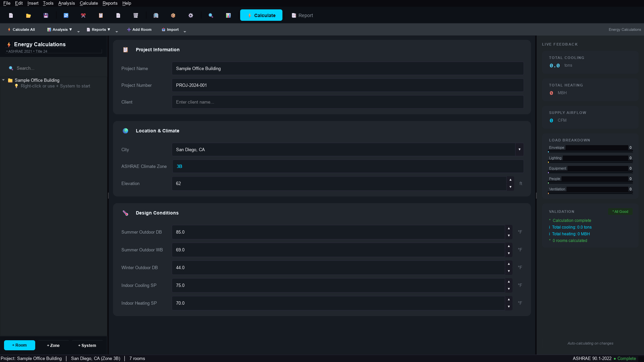Image resolution: width=644 pixels, height=362 pixels.
Task: Open a project with the folder icon
Action: (29, 15)
